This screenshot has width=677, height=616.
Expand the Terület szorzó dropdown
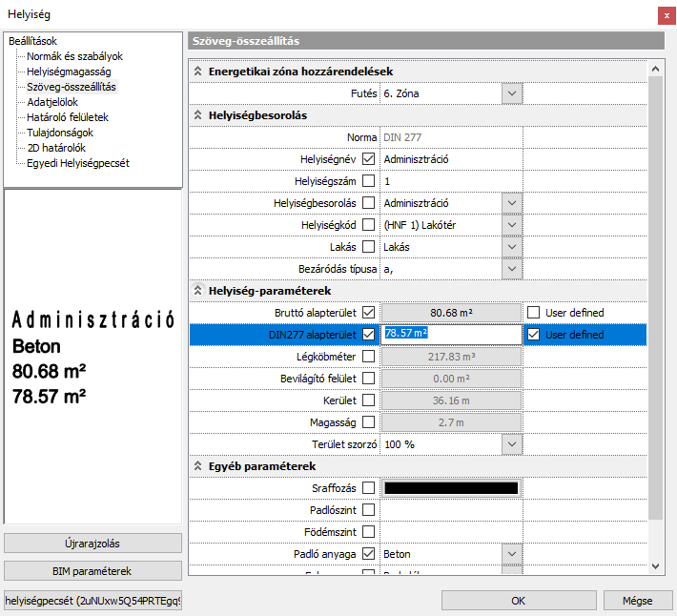point(512,444)
